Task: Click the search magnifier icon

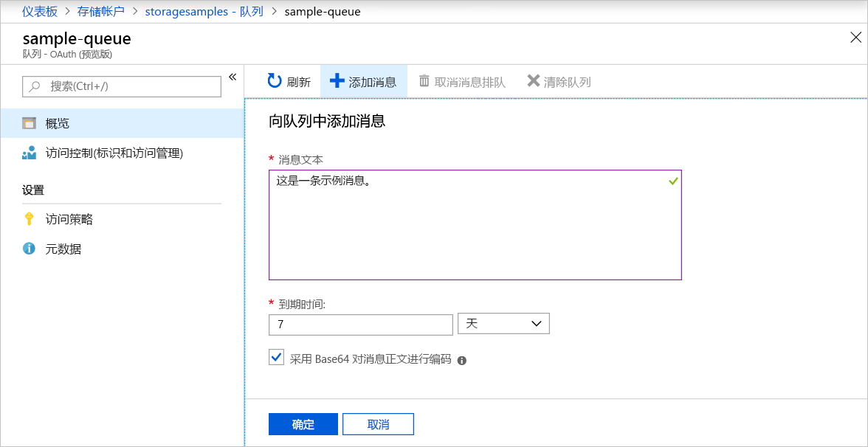Action: (x=35, y=87)
